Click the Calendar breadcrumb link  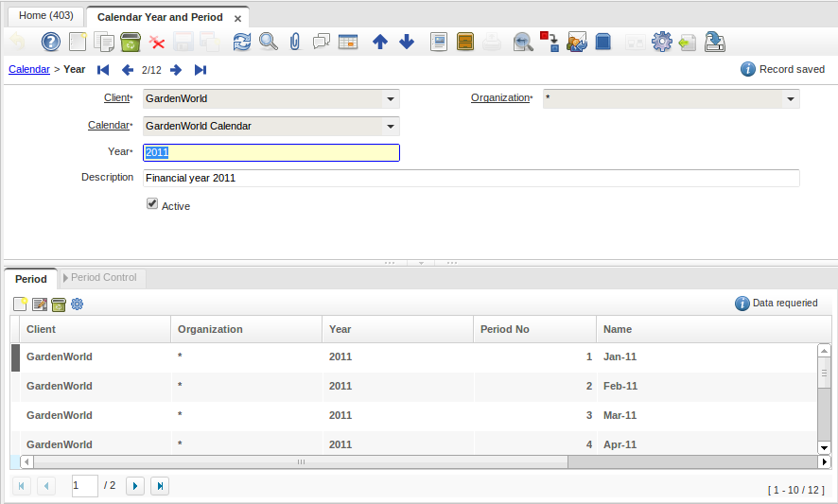(28, 69)
